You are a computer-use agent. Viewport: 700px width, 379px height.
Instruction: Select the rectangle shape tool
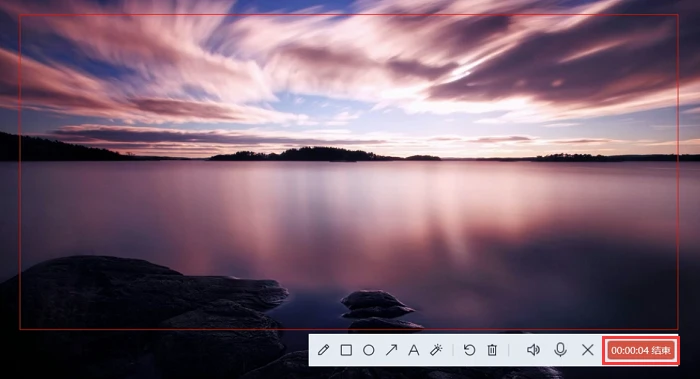tap(346, 350)
